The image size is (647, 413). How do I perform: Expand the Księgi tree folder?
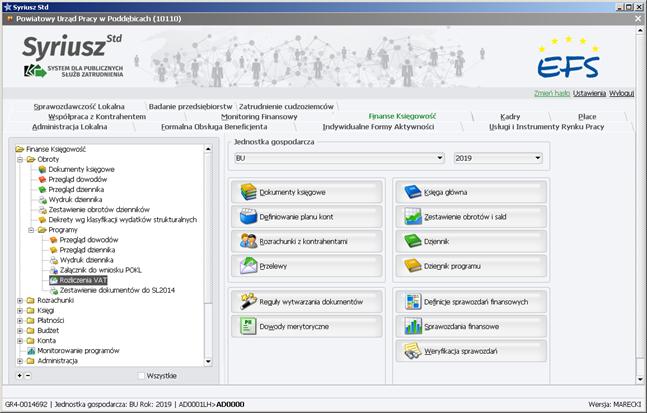(20, 310)
